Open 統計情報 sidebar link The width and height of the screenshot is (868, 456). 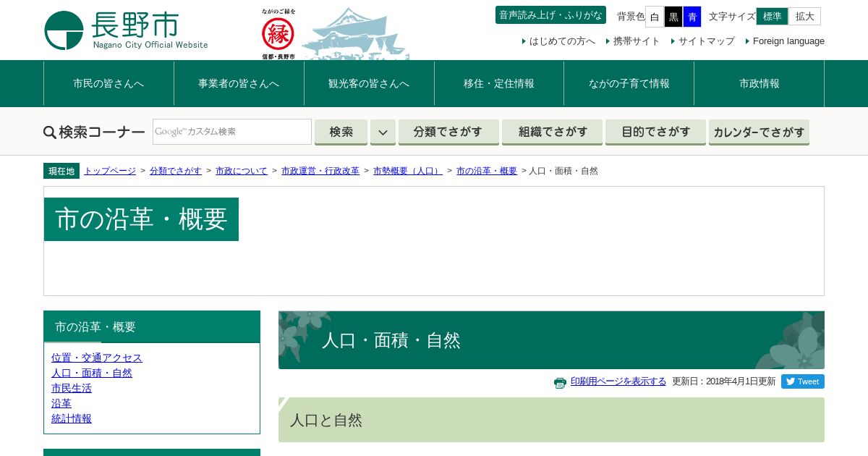72,418
